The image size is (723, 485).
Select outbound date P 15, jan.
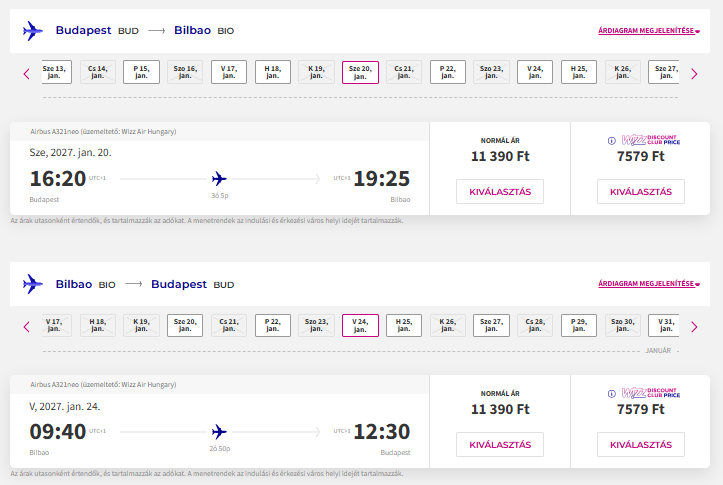click(142, 72)
